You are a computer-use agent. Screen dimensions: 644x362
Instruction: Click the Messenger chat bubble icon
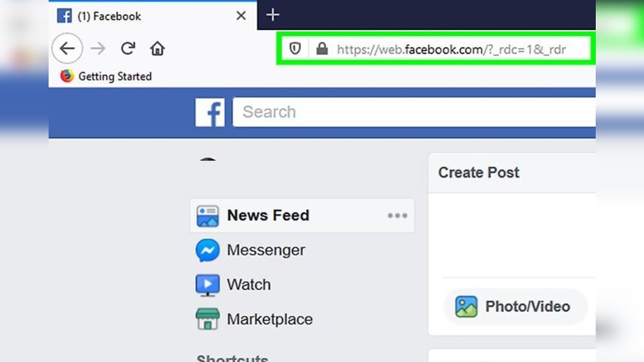[x=207, y=250]
